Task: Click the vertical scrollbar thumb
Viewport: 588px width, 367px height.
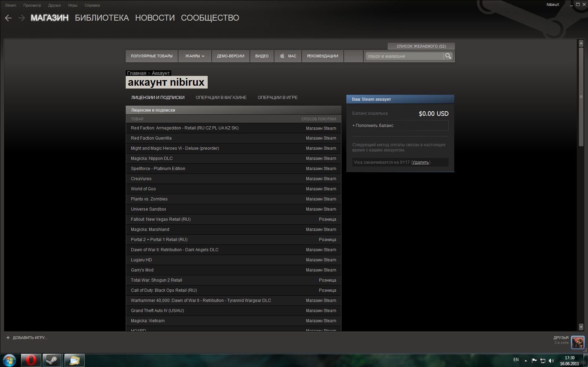Action: coord(581,97)
